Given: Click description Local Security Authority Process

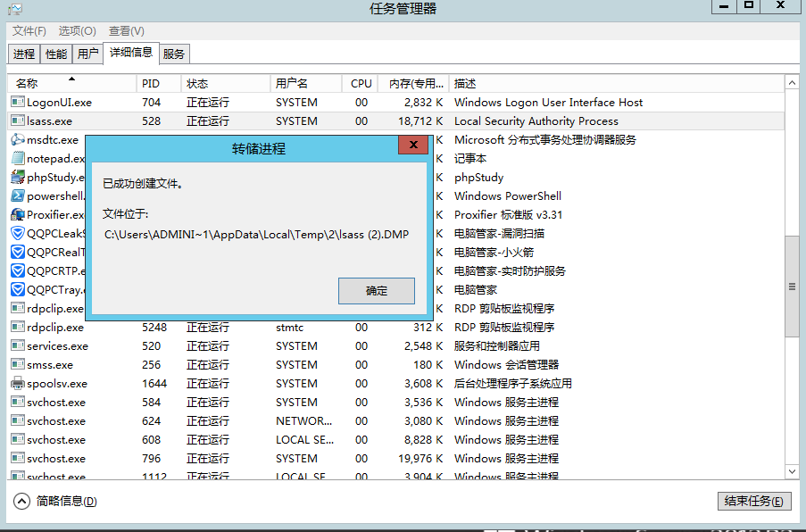Looking at the screenshot, I should point(536,121).
